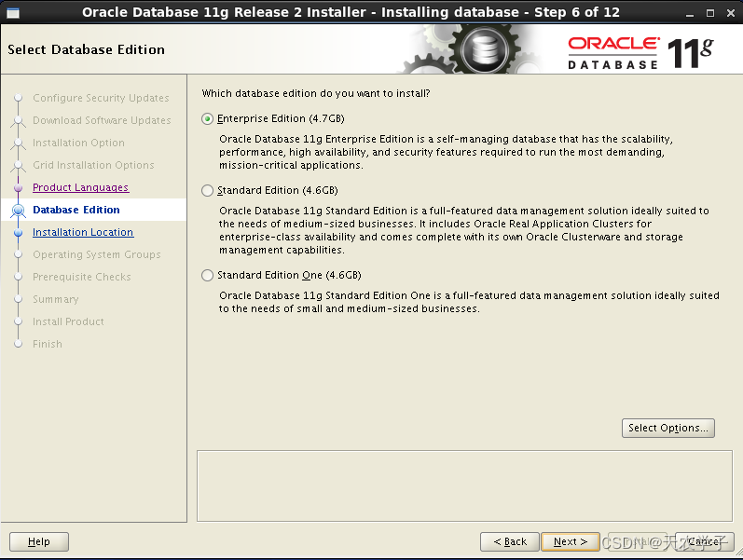Click window menu icon in title bar
This screenshot has width=743, height=560.
[x=13, y=13]
